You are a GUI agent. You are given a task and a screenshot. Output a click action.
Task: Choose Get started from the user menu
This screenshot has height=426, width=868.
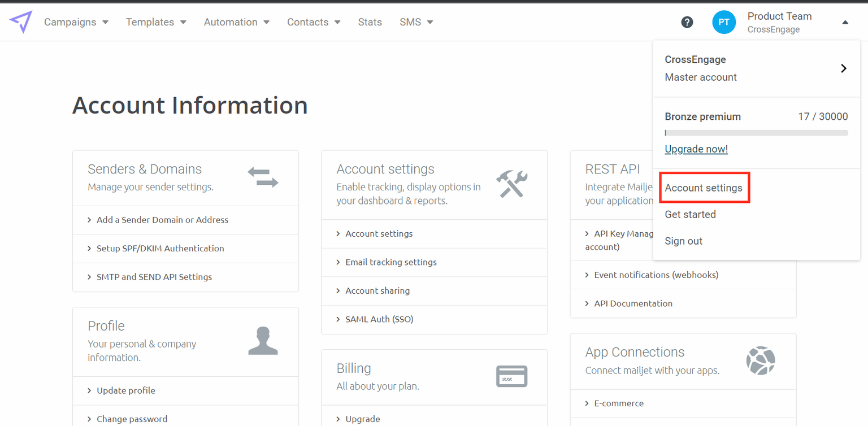click(691, 214)
